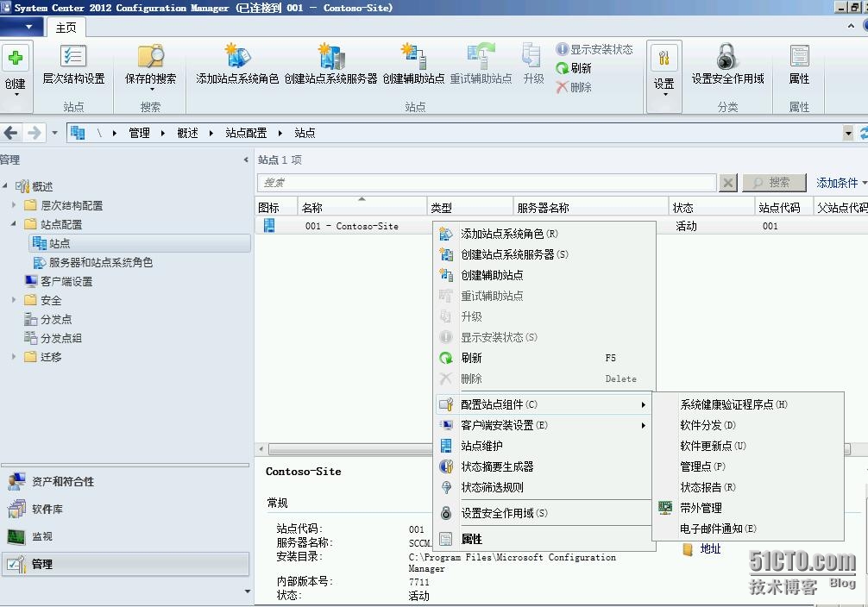868x607 pixels.
Task: Expand the 迁移 tree node
Action: click(14, 357)
